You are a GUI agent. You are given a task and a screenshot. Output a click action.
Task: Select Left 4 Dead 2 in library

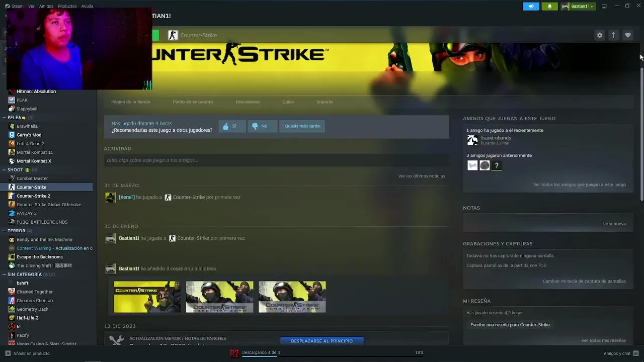30,143
